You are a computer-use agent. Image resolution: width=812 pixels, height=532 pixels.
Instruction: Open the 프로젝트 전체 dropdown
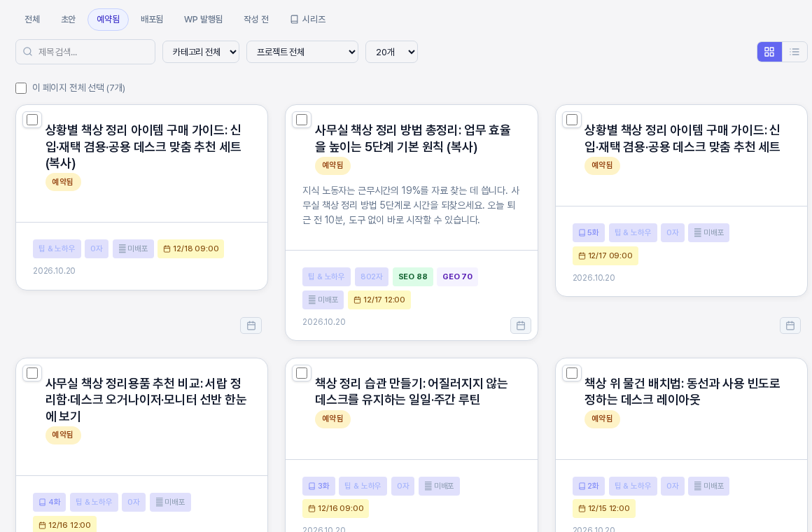click(x=302, y=52)
